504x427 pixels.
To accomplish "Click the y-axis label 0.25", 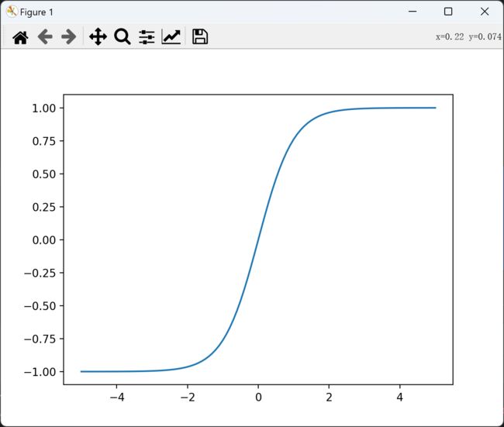I will pyautogui.click(x=43, y=207).
